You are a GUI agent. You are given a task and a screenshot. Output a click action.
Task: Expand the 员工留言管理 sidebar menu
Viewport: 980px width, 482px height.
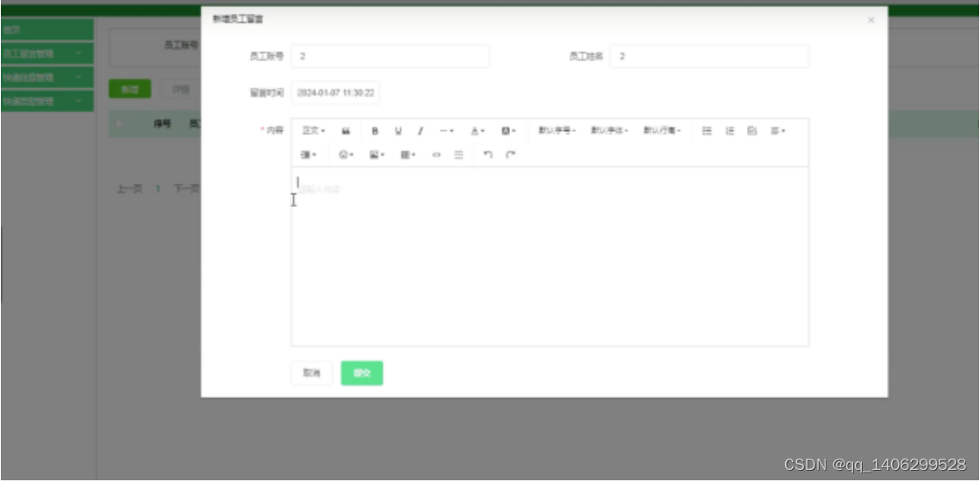click(x=47, y=53)
